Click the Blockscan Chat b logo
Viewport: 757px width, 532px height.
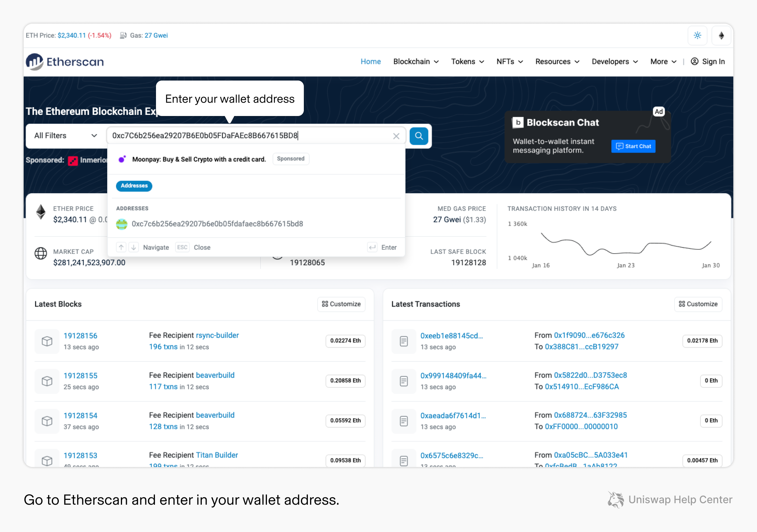coord(518,122)
